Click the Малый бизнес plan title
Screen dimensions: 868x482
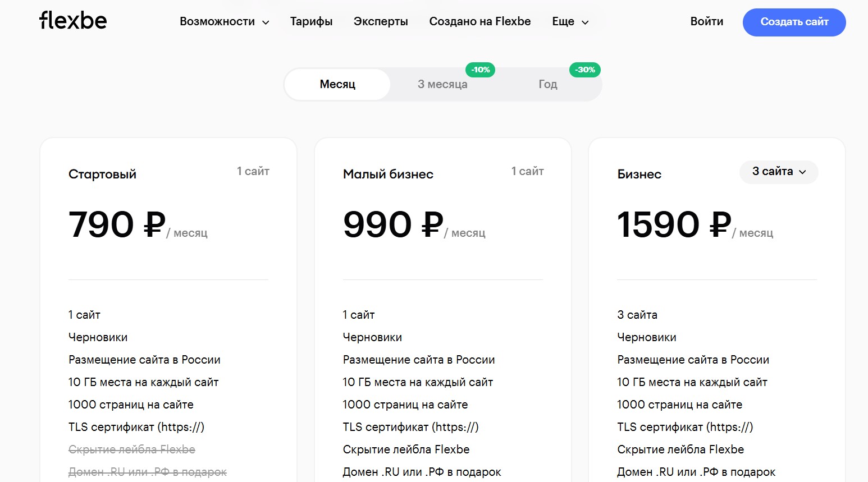388,175
